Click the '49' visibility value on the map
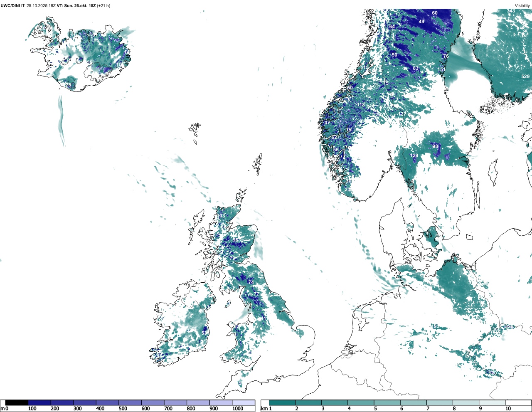The image size is (532, 412). click(421, 22)
